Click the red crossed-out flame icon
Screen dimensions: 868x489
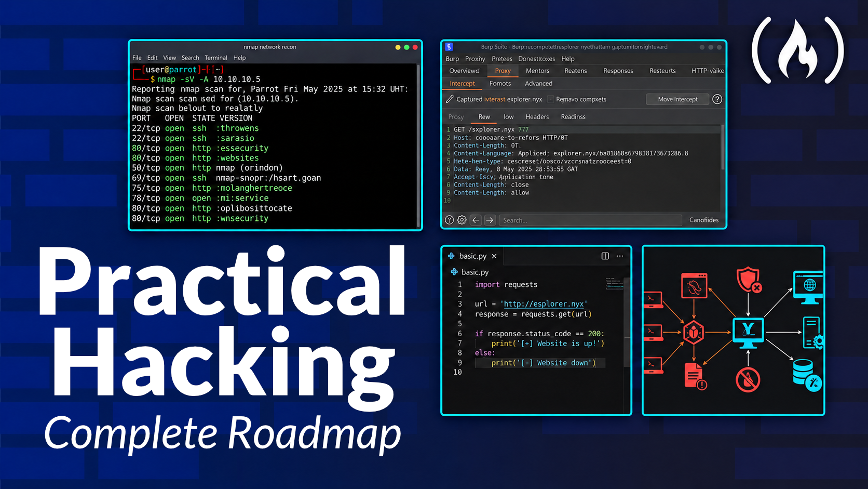tap(748, 380)
